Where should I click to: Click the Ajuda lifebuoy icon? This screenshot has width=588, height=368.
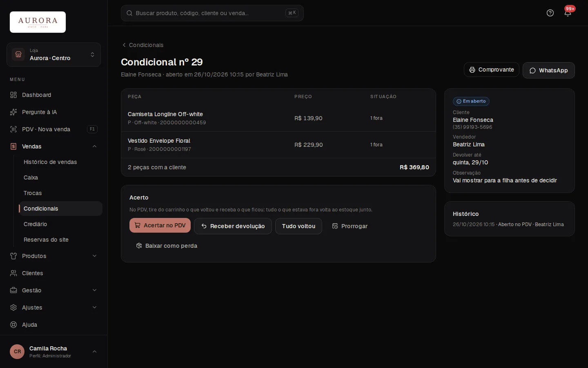coord(13,325)
